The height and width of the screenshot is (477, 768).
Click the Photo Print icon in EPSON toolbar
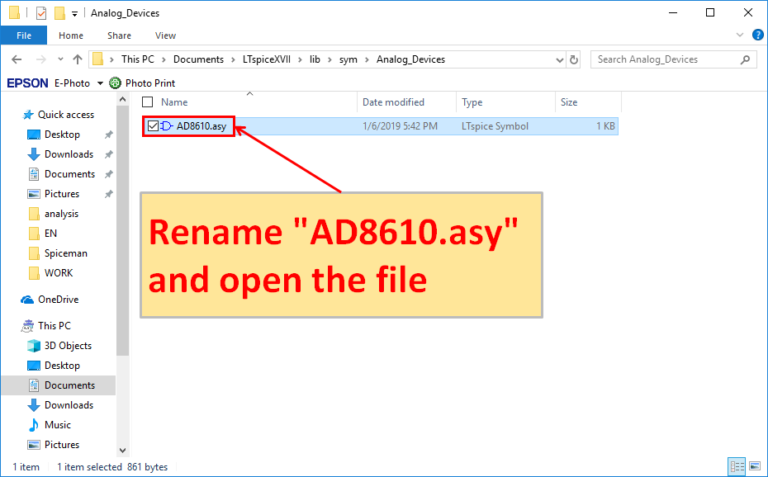[115, 82]
